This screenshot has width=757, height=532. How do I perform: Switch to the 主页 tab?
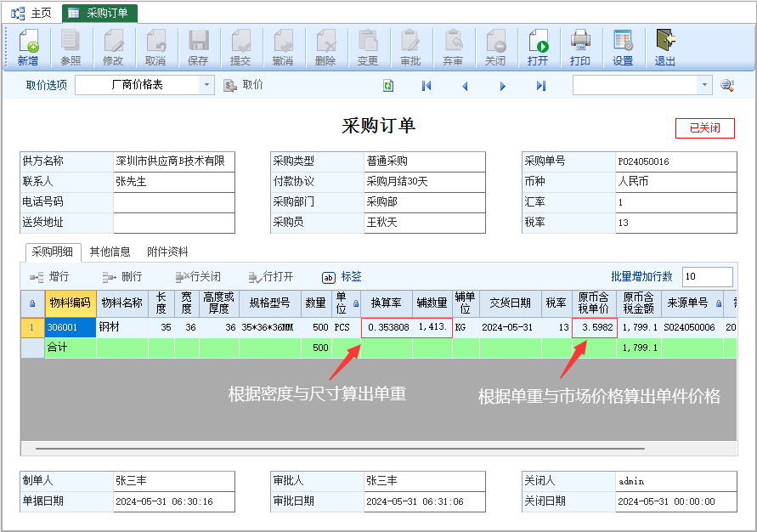pyautogui.click(x=31, y=13)
